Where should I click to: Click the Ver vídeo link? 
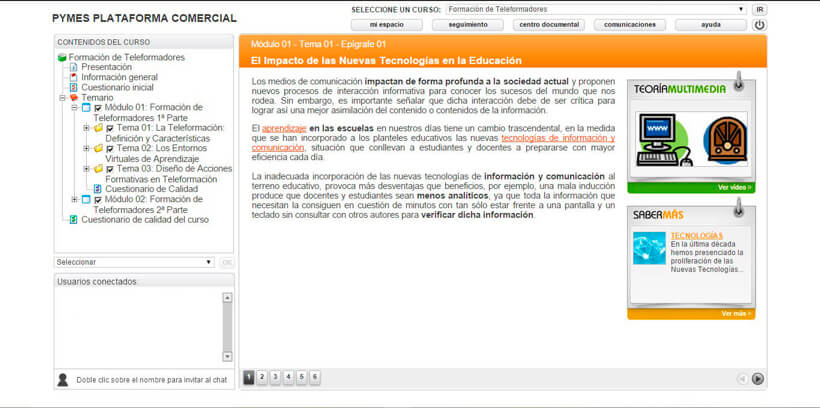(x=734, y=188)
